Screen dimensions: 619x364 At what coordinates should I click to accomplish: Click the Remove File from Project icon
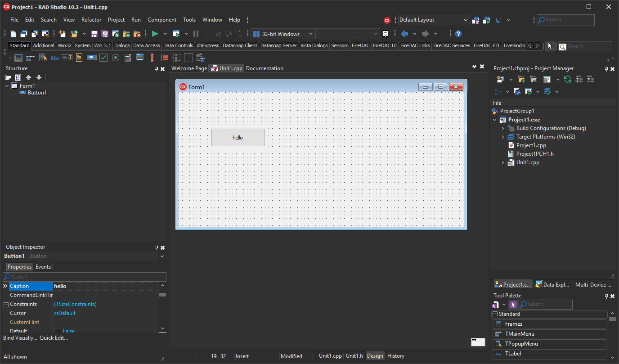(x=137, y=34)
